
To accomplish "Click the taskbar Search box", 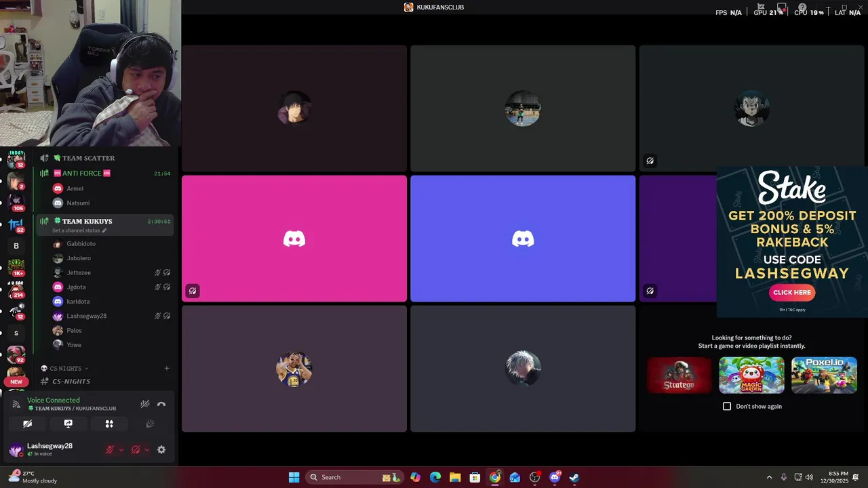I will (354, 477).
